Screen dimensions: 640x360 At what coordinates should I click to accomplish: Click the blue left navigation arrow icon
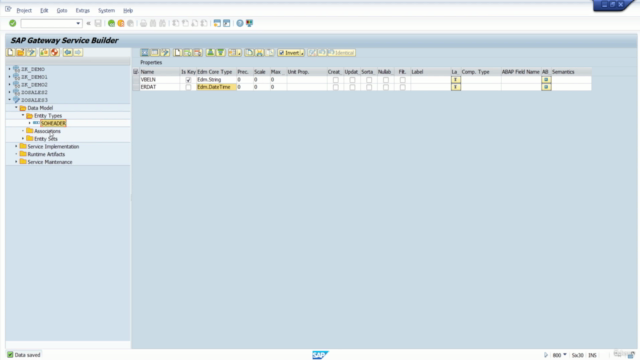click(68, 52)
